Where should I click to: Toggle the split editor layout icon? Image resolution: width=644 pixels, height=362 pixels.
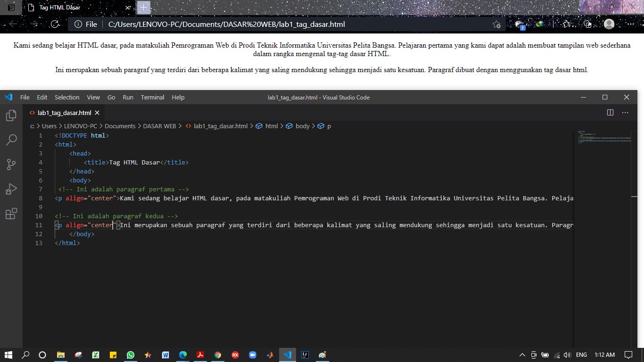coord(611,113)
